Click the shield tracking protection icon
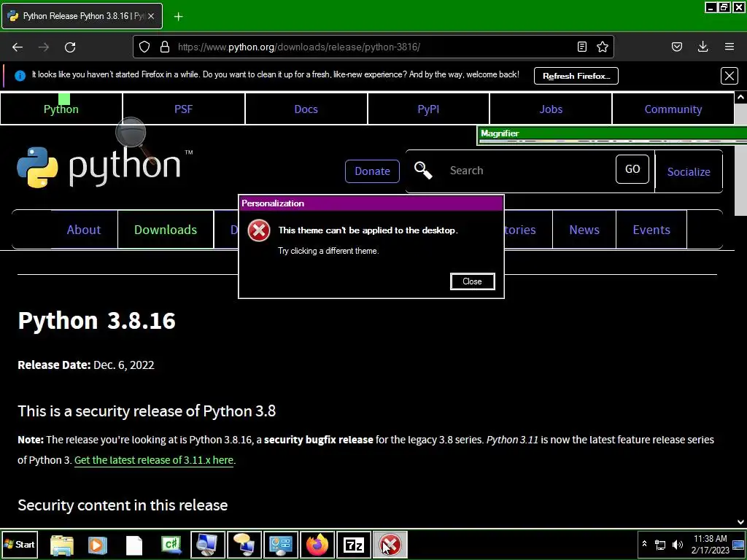Viewport: 747px width, 560px height. coord(144,47)
